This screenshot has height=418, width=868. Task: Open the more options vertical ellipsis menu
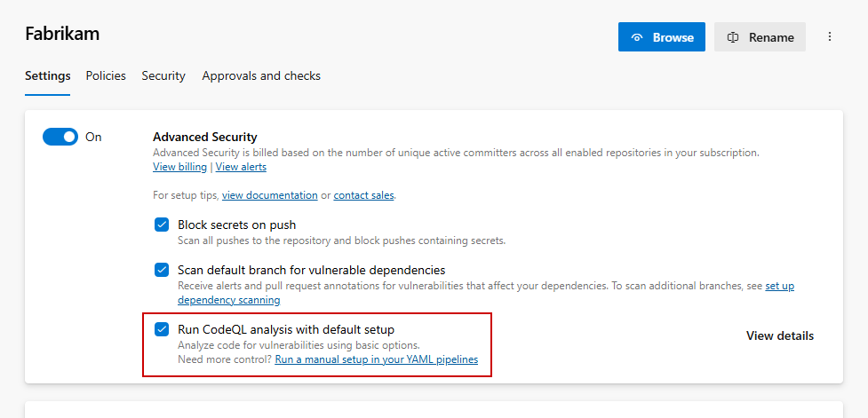830,37
